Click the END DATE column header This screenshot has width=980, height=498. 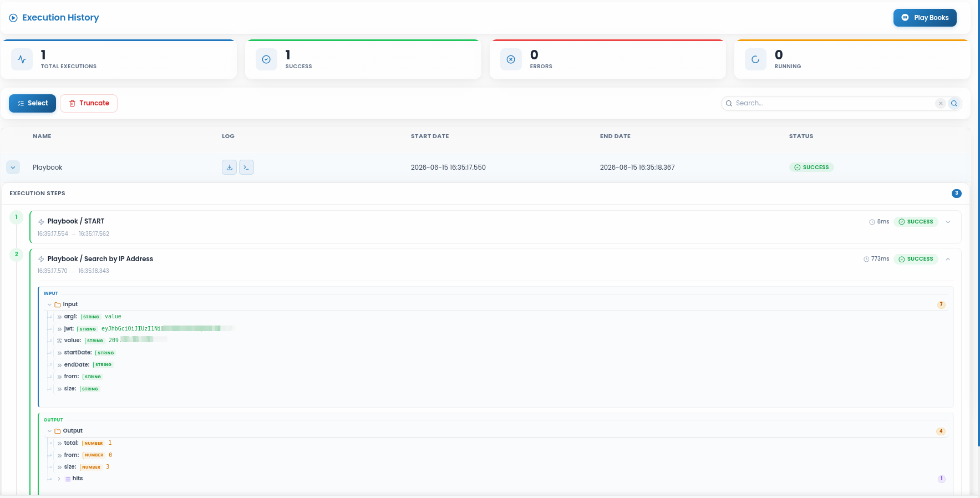coord(615,136)
